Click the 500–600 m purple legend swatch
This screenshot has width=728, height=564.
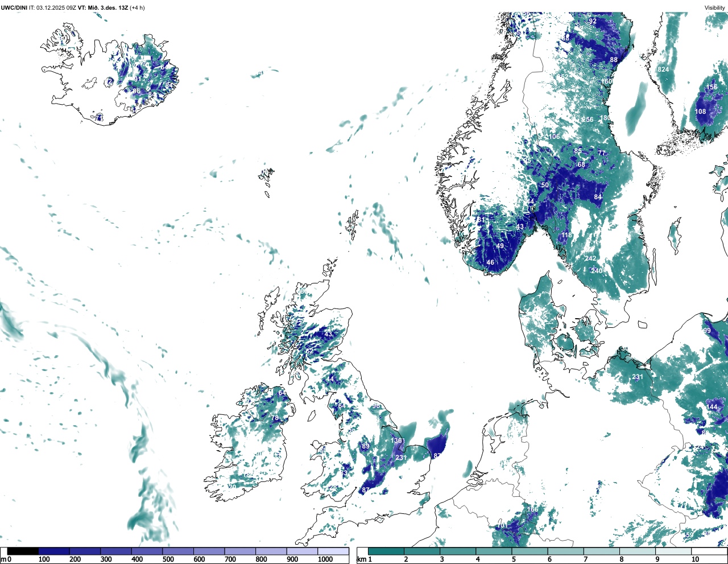[178, 551]
